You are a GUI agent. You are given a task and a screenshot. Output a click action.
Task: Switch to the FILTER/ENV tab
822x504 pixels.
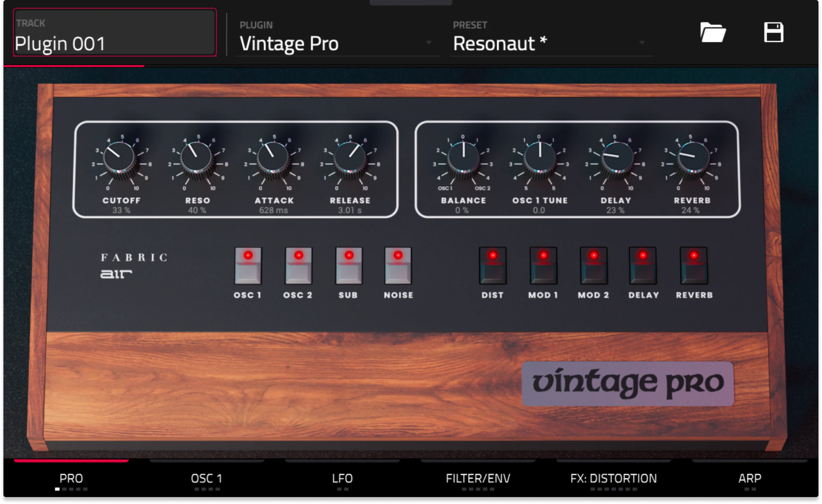click(x=478, y=478)
